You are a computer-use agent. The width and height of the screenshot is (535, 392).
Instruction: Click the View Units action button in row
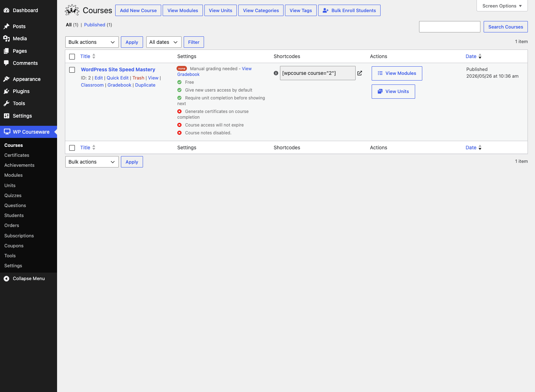coord(393,92)
